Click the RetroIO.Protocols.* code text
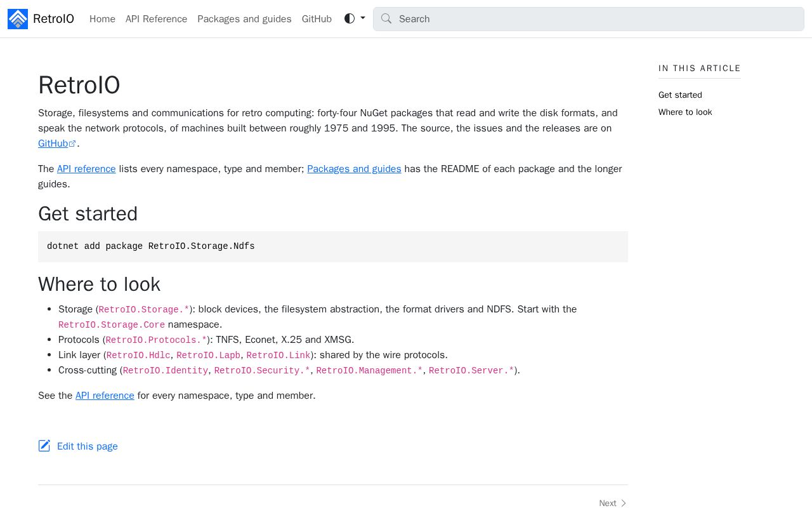Screen dimensions: 812x508 point(156,340)
